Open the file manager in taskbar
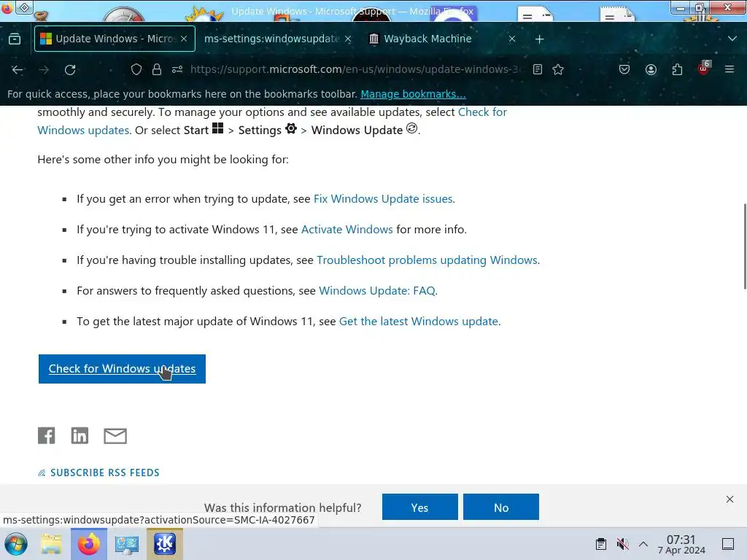The image size is (747, 560). pos(51,544)
